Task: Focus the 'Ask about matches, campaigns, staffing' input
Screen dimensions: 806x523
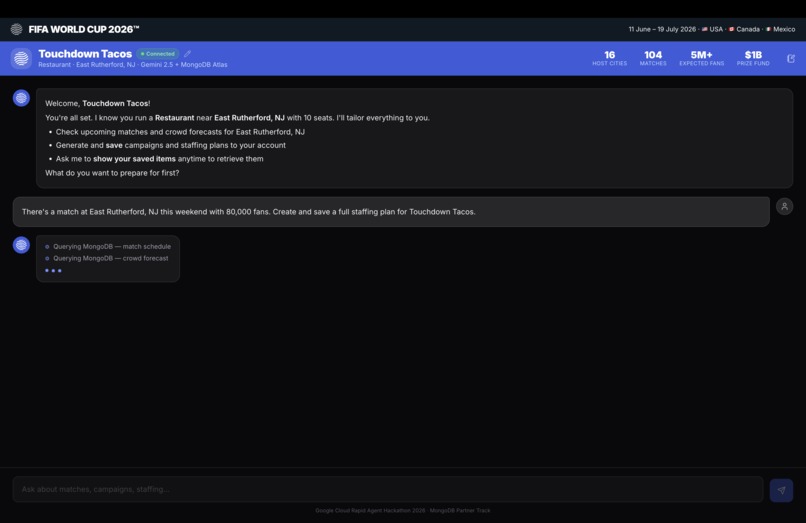Action: (388, 489)
